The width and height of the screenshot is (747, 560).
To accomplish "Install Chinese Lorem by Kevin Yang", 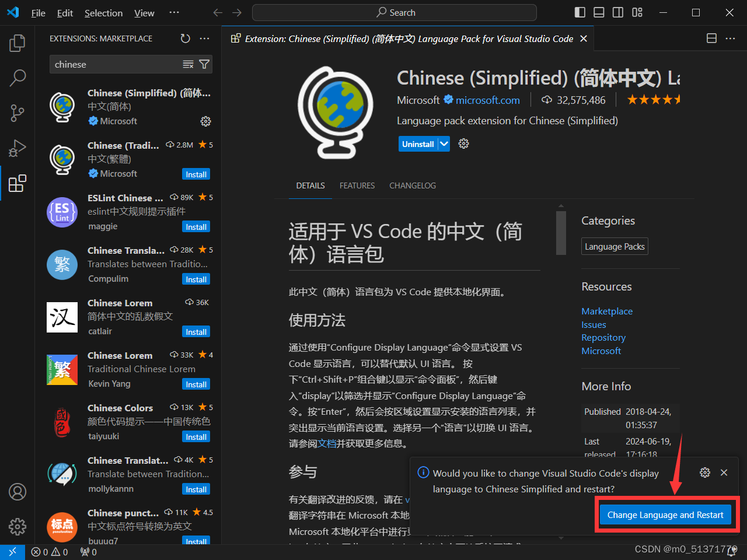I will [196, 384].
